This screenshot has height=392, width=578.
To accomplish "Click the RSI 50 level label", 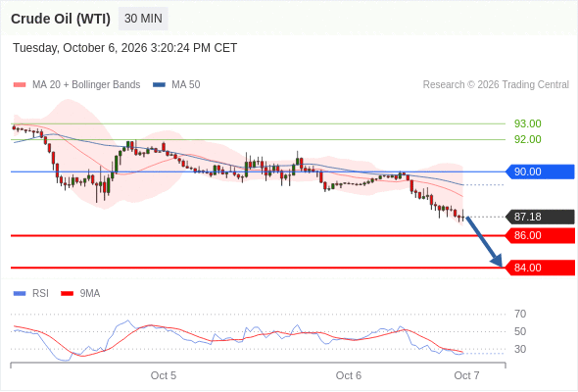I will [520, 331].
